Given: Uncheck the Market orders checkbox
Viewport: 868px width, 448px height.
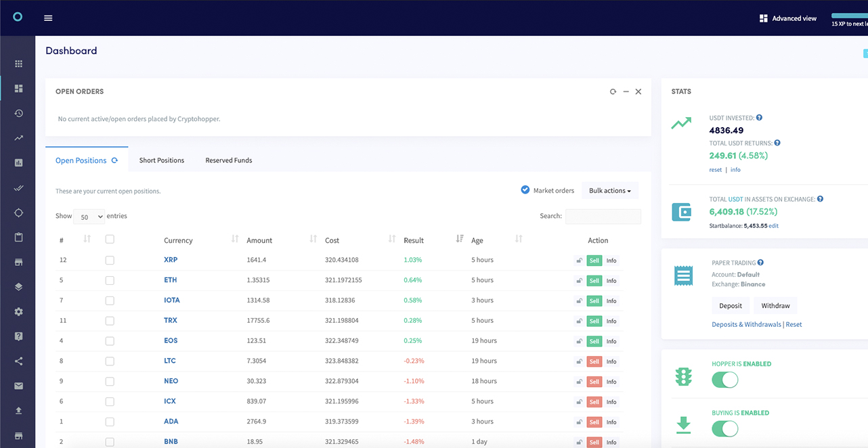Looking at the screenshot, I should pyautogui.click(x=525, y=190).
